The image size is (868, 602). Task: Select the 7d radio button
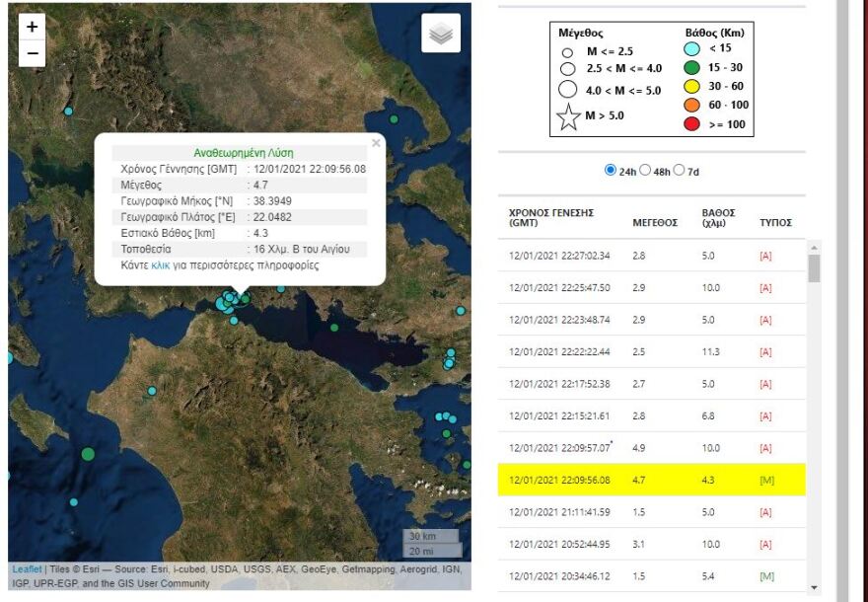point(678,168)
